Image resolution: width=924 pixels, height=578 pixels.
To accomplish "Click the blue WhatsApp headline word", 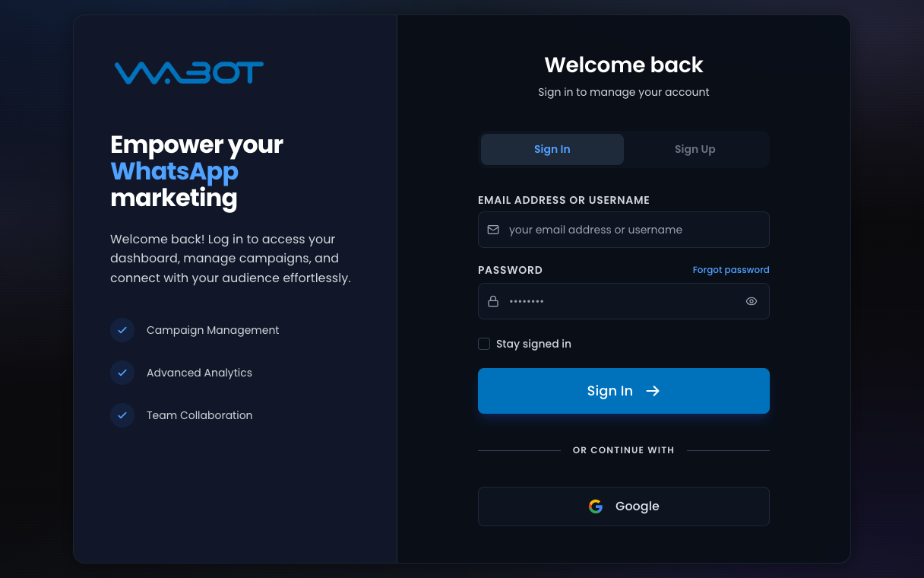I will pyautogui.click(x=175, y=171).
